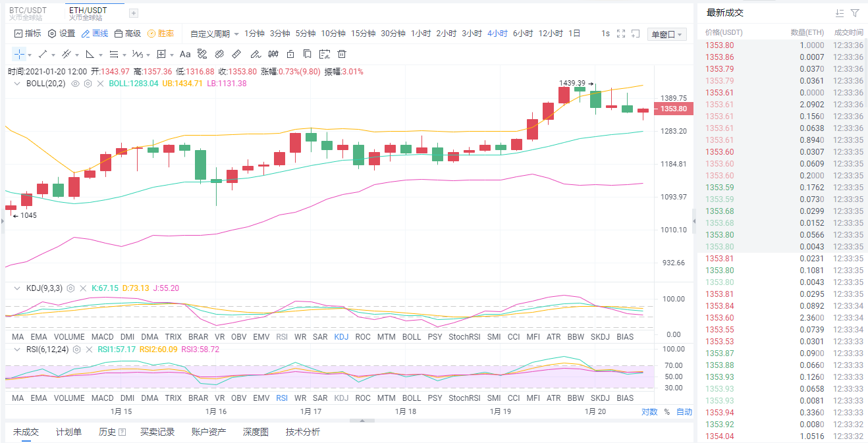This screenshot has height=443, width=868.
Task: Open the 单窗口 layout dropdown
Action: [x=665, y=34]
